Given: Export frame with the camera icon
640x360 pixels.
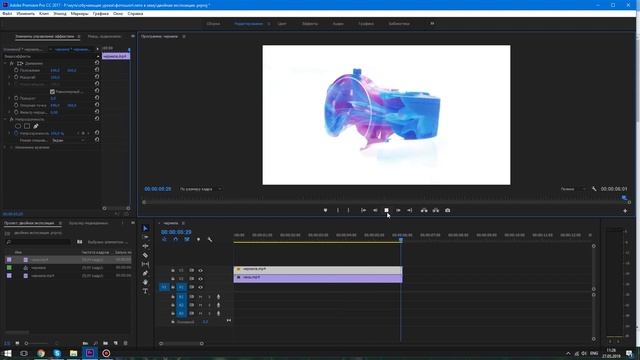Looking at the screenshot, I should pos(448,210).
